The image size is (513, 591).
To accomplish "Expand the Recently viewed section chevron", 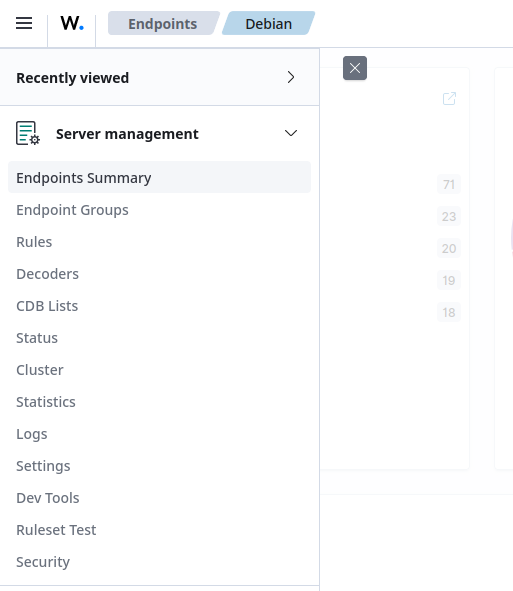I will pos(291,77).
